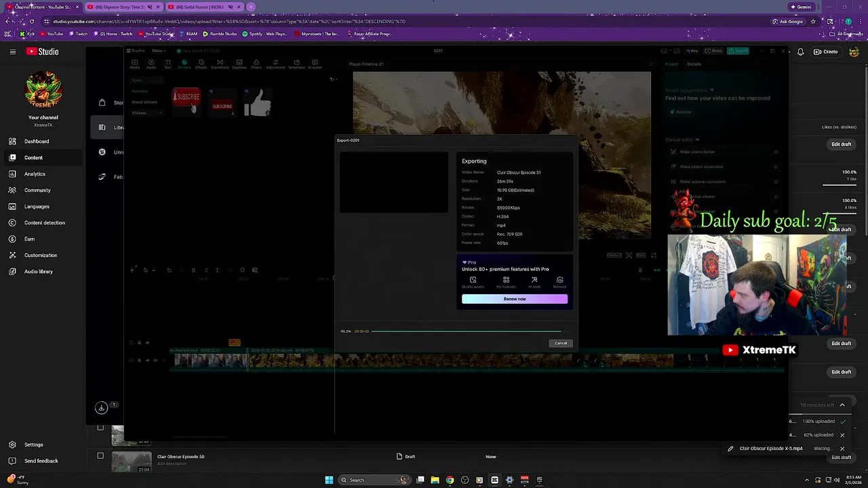Click the taskbar Search box

(374, 480)
